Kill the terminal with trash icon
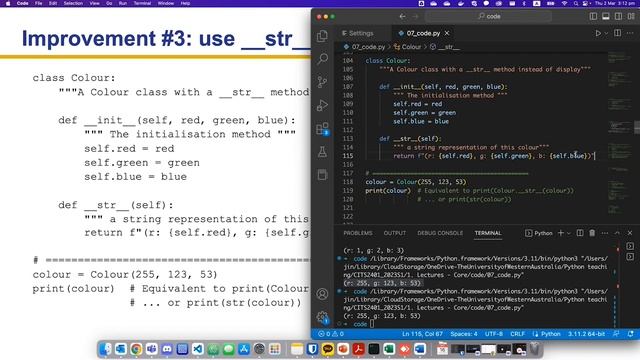The image size is (640, 360). tap(592, 233)
